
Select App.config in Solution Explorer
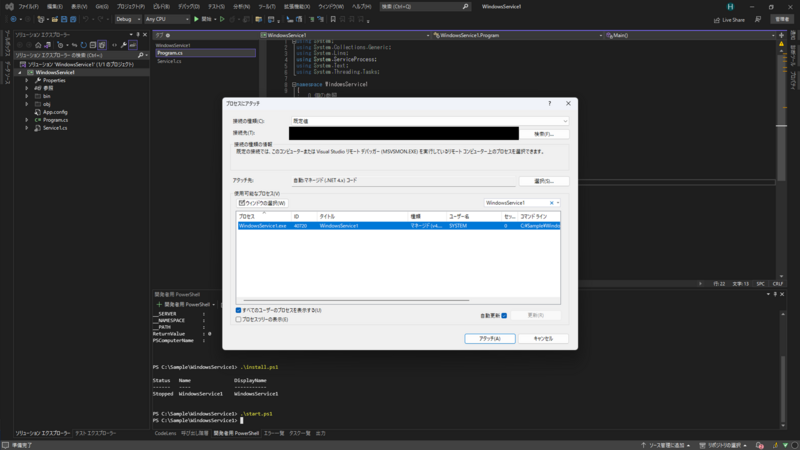click(x=55, y=112)
